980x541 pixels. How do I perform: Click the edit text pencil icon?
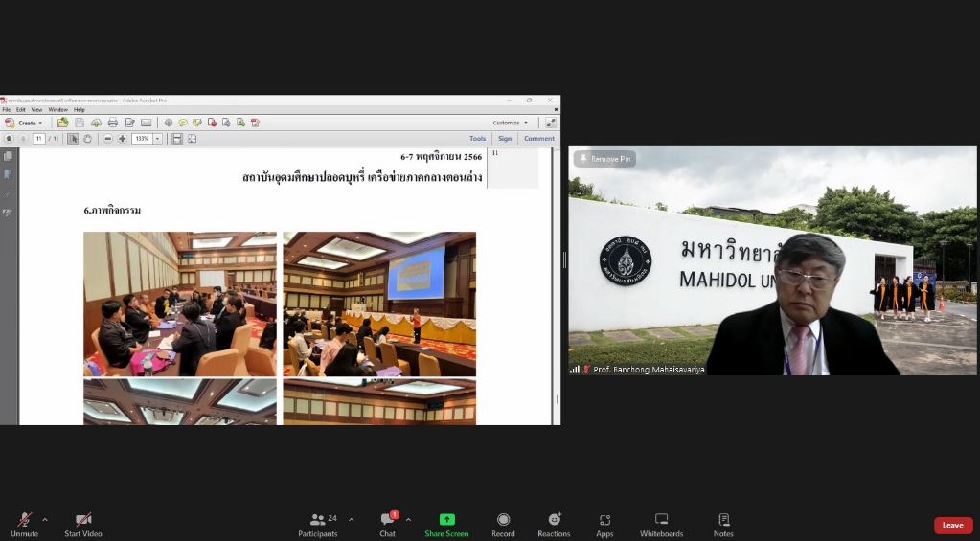(x=130, y=123)
